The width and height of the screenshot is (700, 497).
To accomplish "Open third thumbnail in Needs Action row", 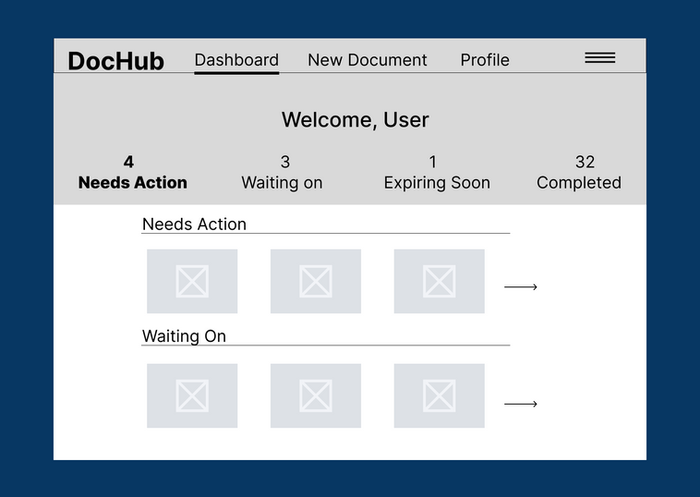I will point(439,281).
